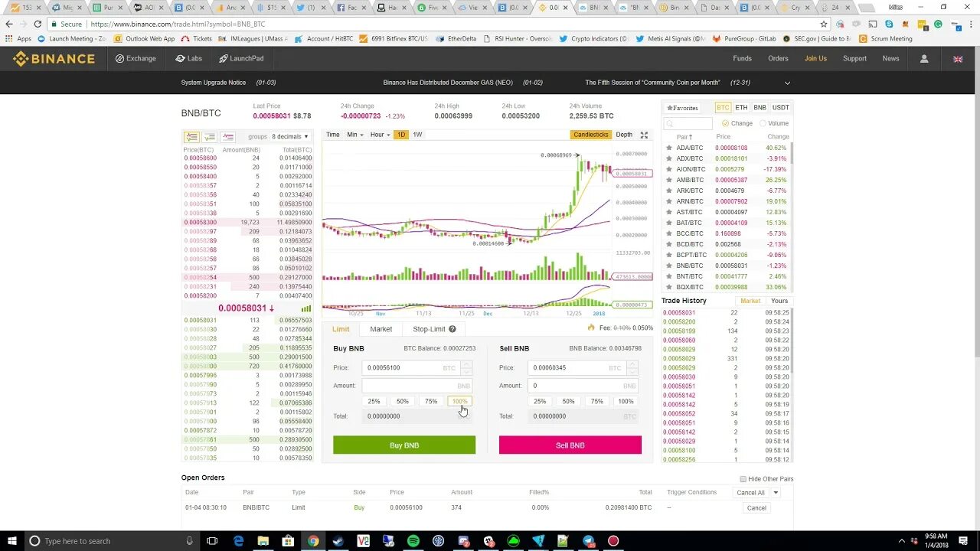Set buy amount to 75% of balance
Screen dimensions: 980x551
click(x=431, y=401)
